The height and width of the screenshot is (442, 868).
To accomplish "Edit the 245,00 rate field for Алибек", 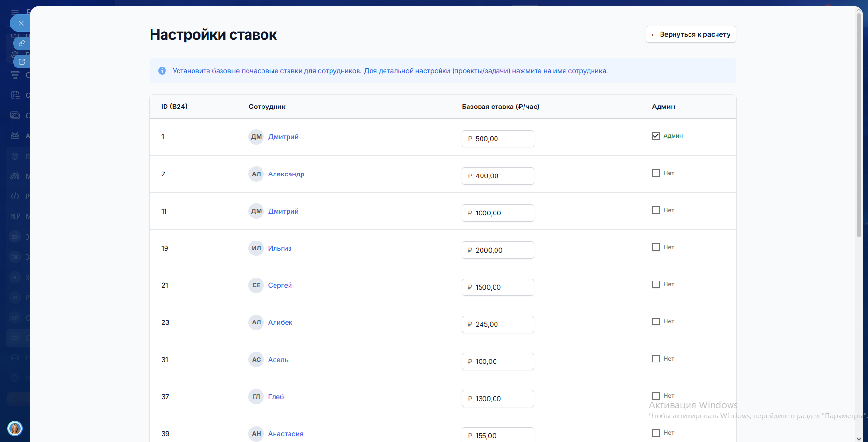I will 498,324.
